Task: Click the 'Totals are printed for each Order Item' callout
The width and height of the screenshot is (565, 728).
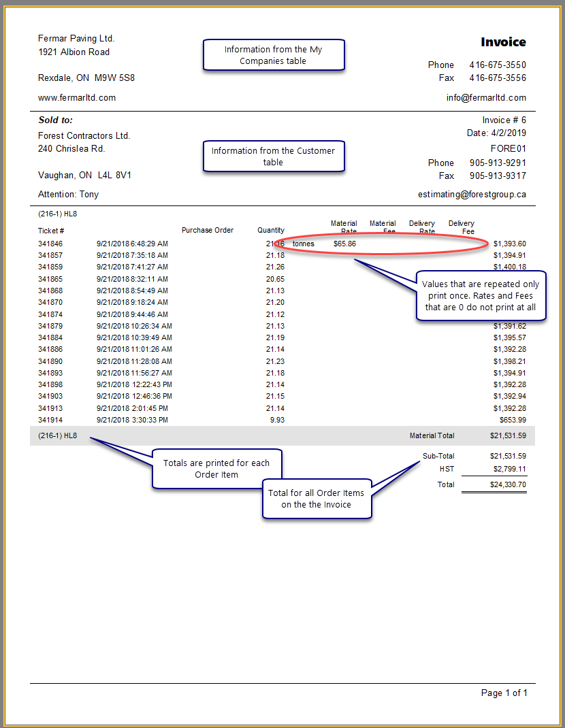Action: pos(216,468)
